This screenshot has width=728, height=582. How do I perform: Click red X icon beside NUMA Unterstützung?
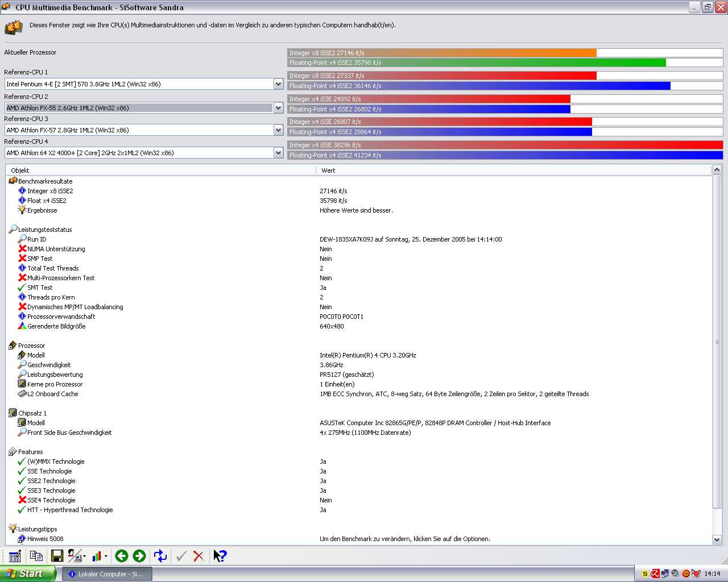coord(22,249)
